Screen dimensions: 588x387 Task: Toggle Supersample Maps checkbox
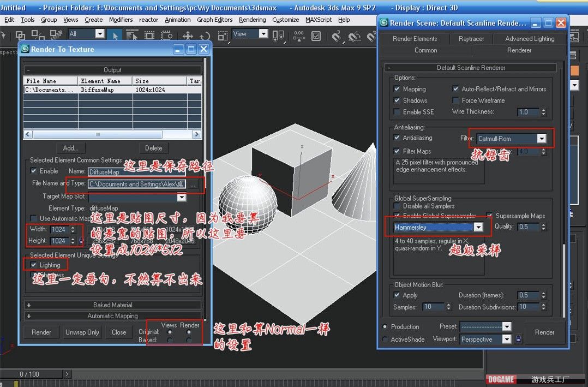489,216
